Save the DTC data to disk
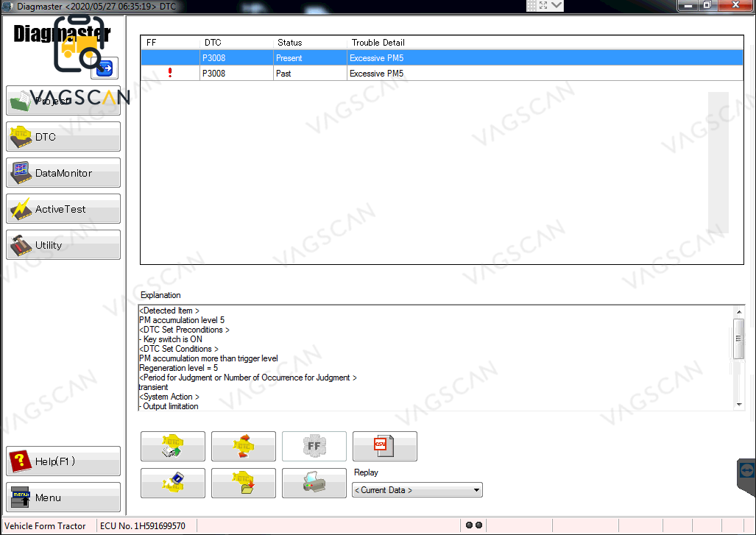 tap(173, 483)
